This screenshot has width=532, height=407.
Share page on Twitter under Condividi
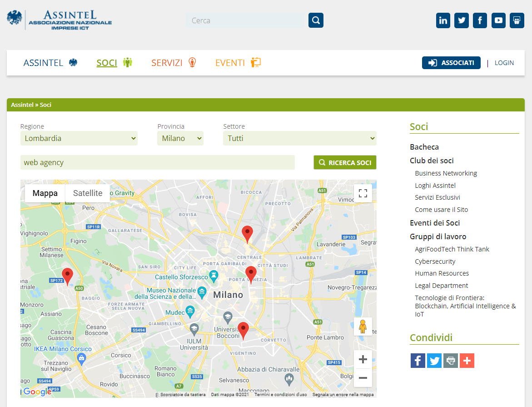pyautogui.click(x=434, y=361)
